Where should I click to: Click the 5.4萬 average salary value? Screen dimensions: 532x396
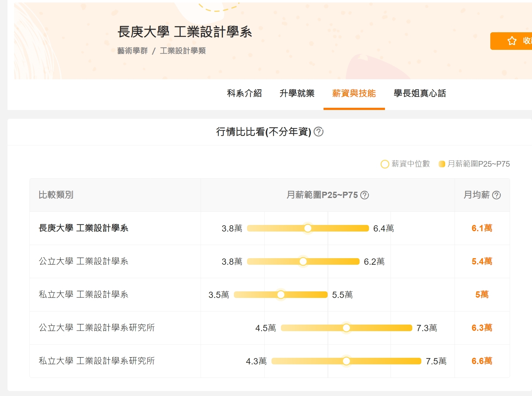[x=482, y=261]
